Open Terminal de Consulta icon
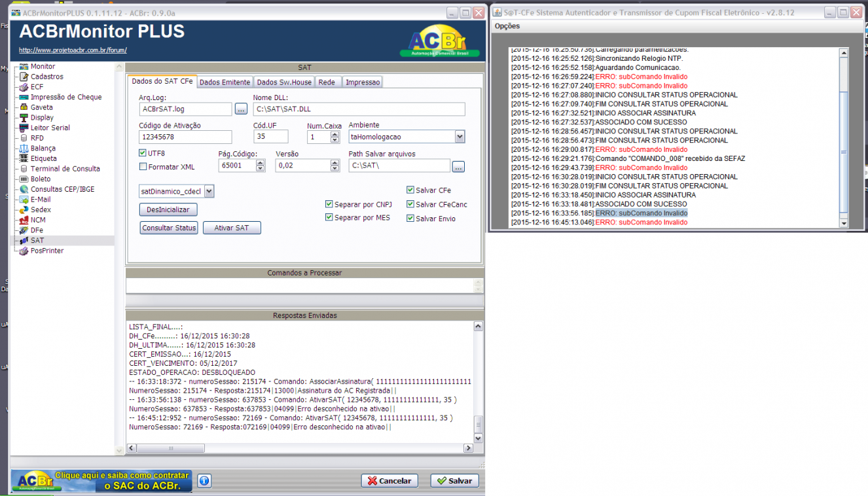The image size is (868, 496). point(24,169)
